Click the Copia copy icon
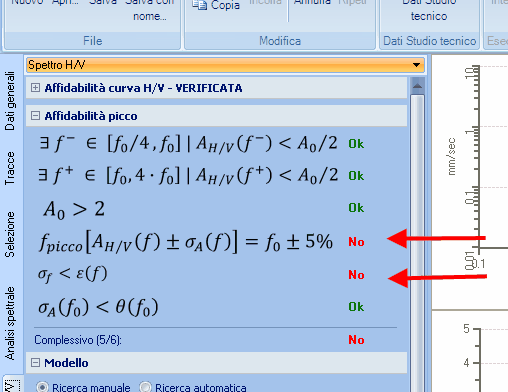This screenshot has height=392, width=508. point(200,5)
